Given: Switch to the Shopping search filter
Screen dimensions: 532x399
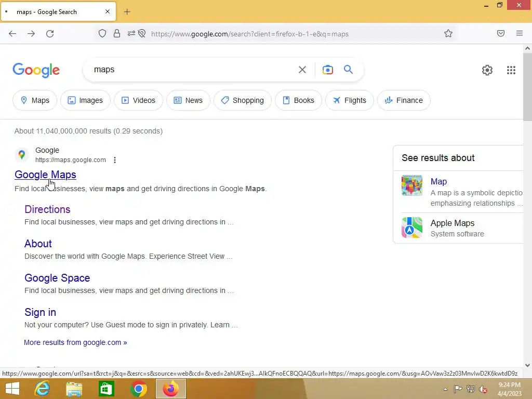Looking at the screenshot, I should [243, 100].
